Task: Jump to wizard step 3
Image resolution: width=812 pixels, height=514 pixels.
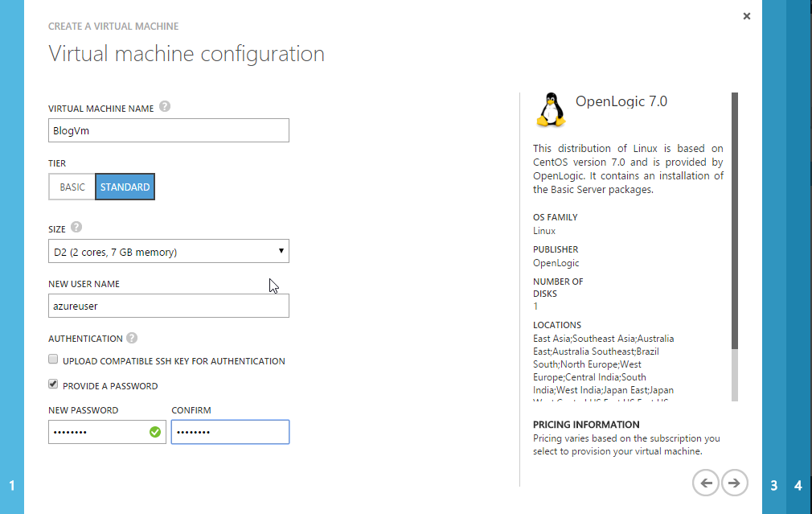Action: (x=773, y=485)
